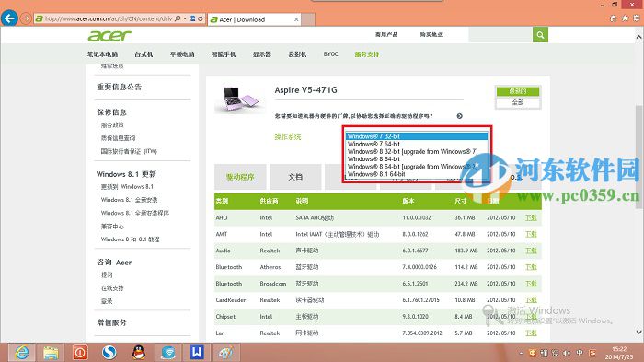Open the QQ penguin taskbar icon

(x=139, y=353)
